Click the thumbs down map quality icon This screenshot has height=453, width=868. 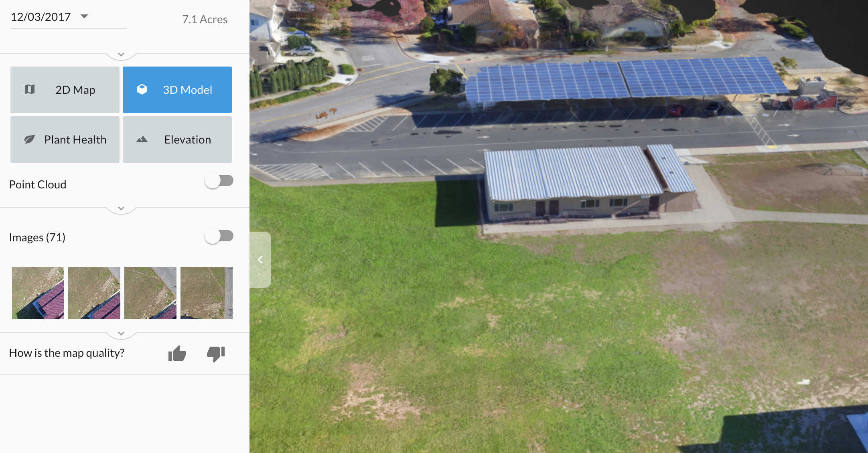coord(216,354)
